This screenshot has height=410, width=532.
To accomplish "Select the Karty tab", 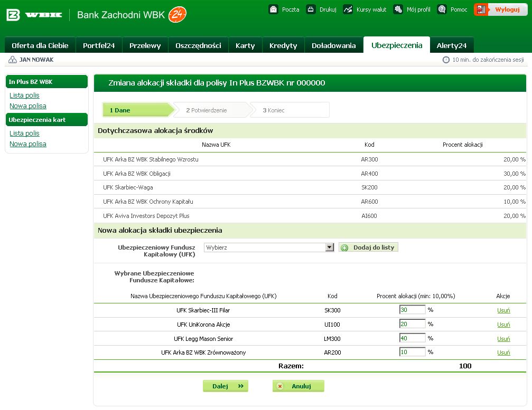I will click(245, 45).
